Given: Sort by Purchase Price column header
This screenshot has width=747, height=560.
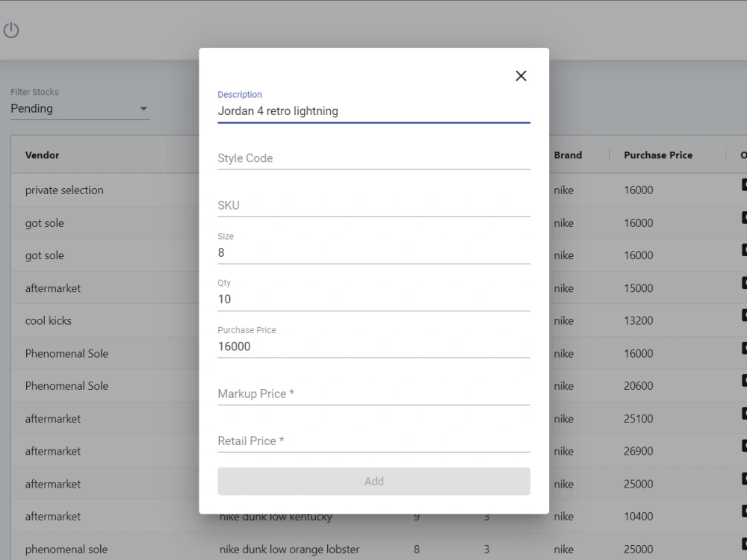Looking at the screenshot, I should tap(658, 155).
